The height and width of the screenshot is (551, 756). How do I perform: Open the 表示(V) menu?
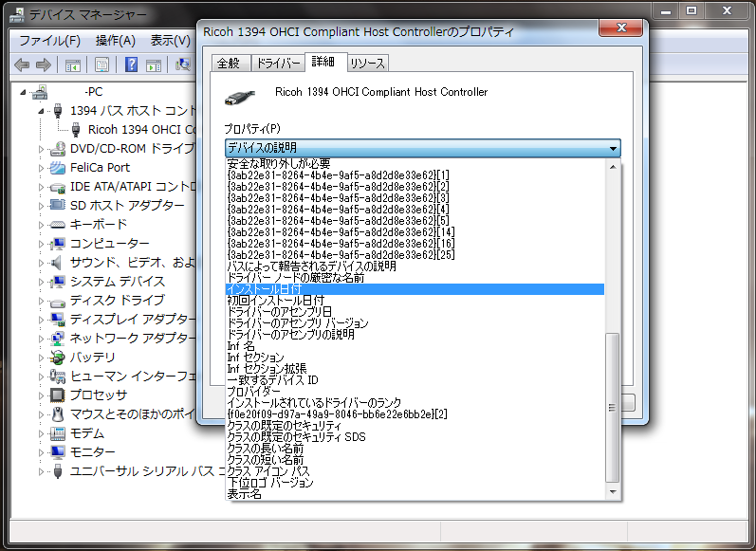tap(170, 41)
